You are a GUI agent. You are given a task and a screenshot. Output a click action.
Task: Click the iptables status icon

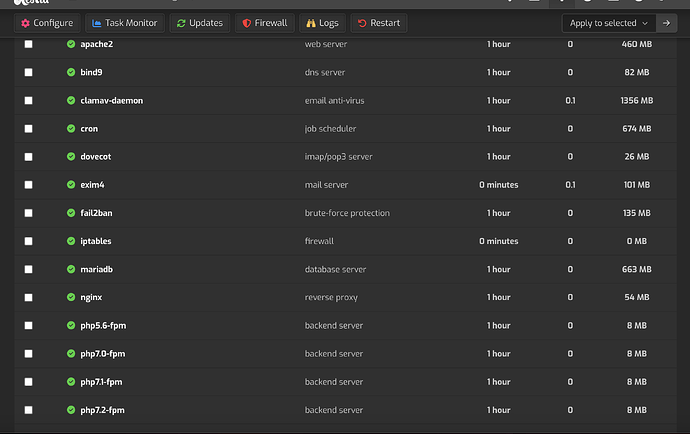pos(71,241)
